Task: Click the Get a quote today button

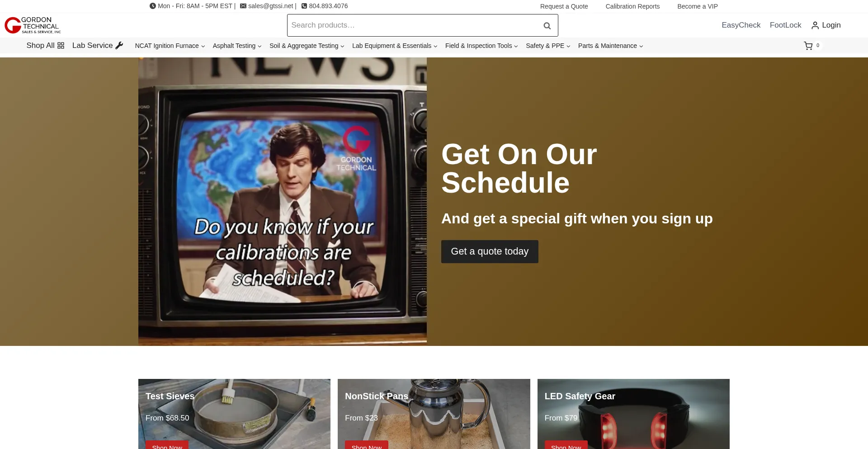Action: (x=490, y=251)
